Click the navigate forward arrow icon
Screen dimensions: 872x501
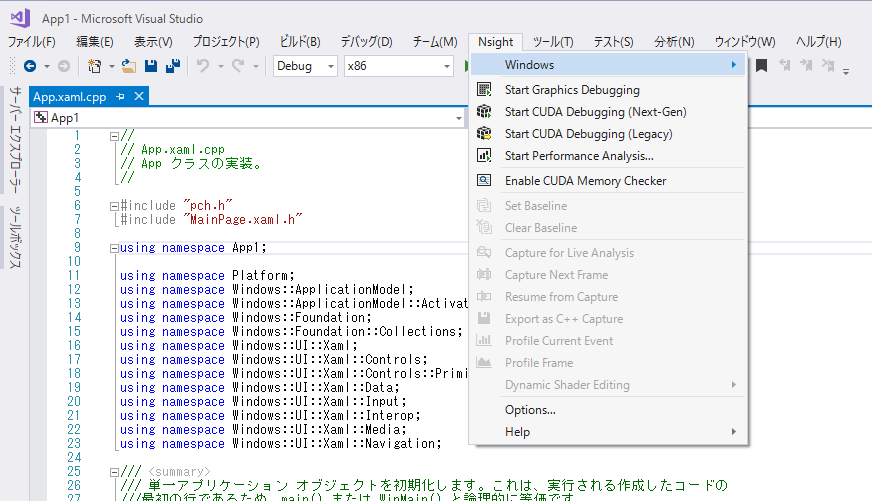tap(64, 66)
